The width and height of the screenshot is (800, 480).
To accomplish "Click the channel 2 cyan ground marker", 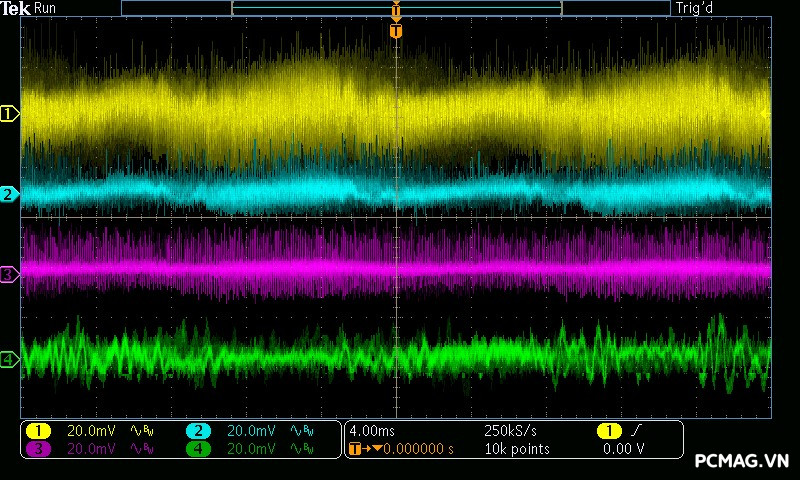I will (x=9, y=194).
